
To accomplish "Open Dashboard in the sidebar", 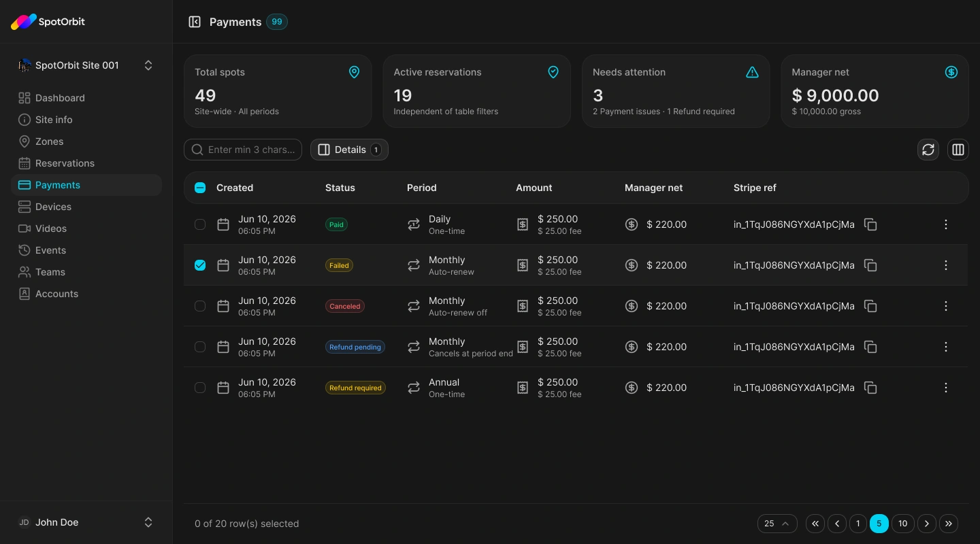I will click(86, 98).
